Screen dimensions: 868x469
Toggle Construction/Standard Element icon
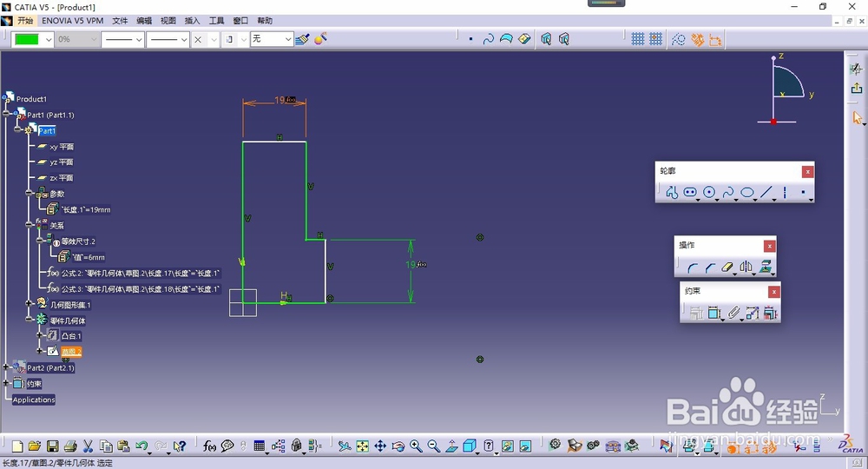(679, 39)
